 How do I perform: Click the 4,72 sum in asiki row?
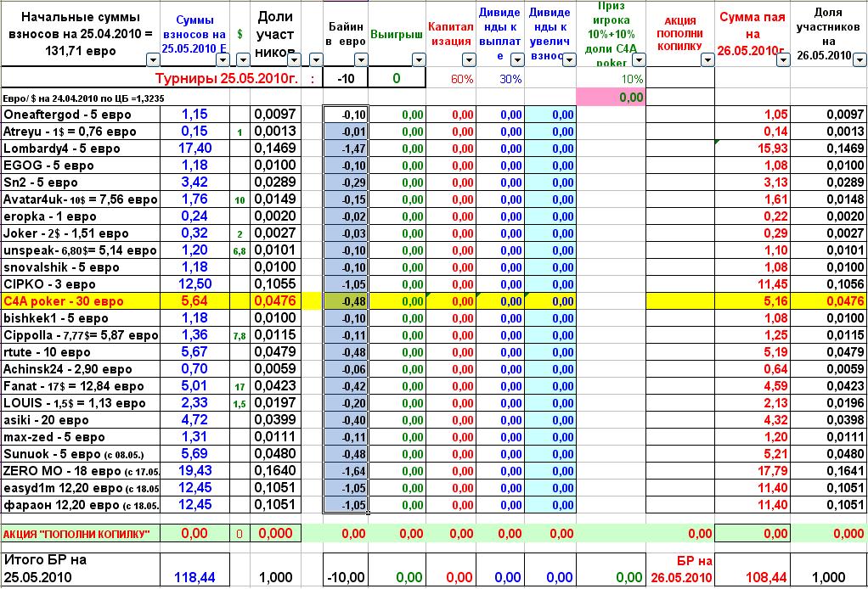(194, 420)
